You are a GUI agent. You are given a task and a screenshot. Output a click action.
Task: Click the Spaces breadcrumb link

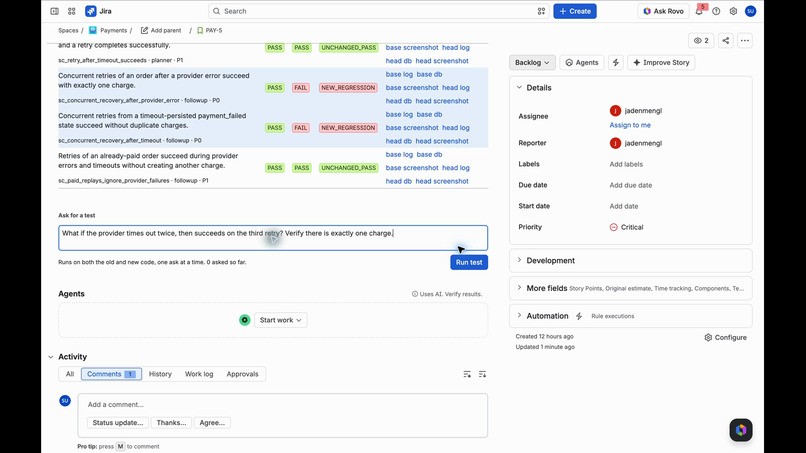(68, 30)
